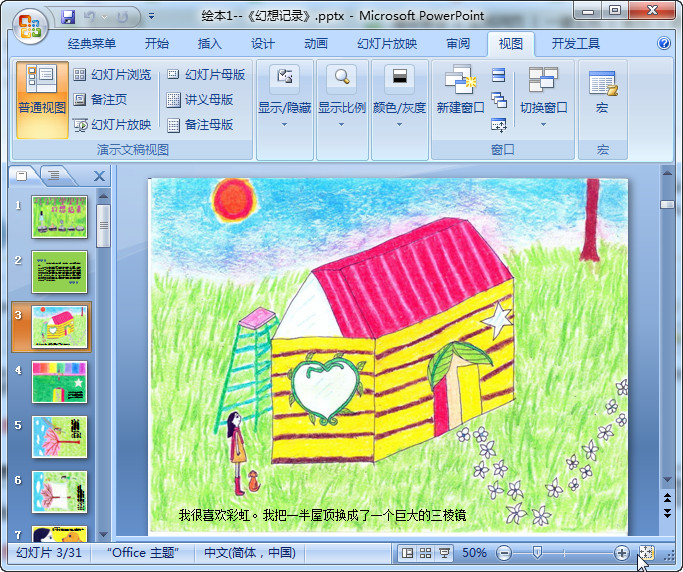Save the presentation with the floppy icon
The width and height of the screenshot is (683, 572).
point(68,17)
